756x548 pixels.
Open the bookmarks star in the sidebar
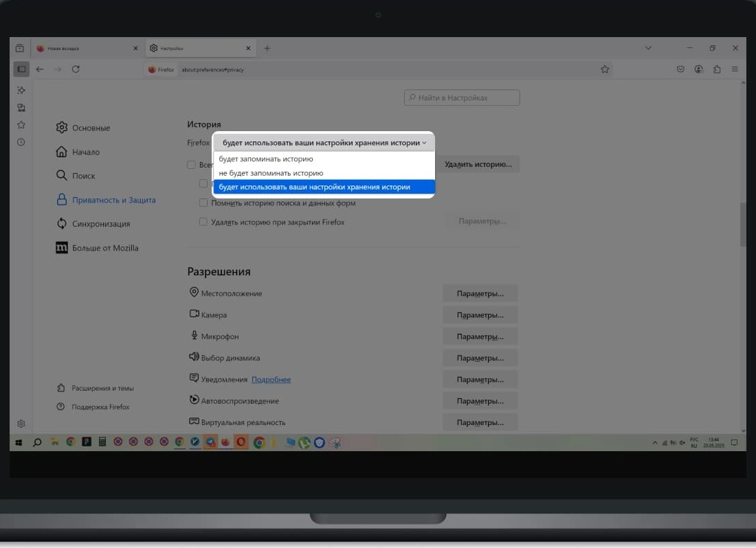(21, 125)
